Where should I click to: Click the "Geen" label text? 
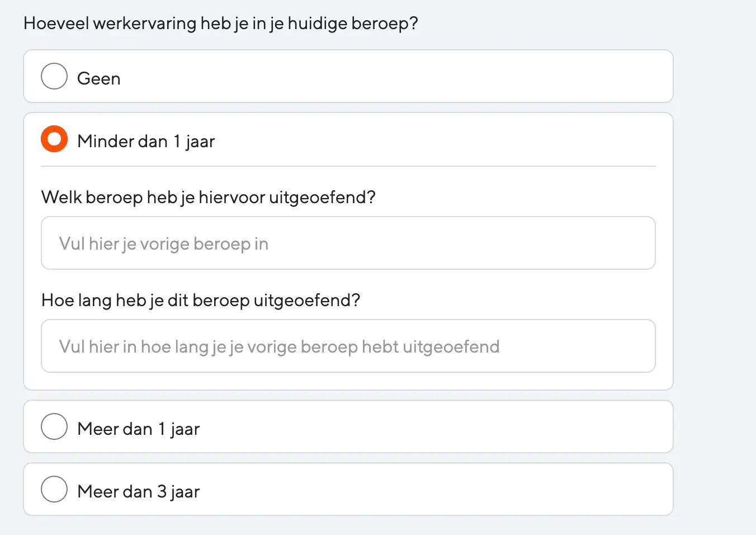pyautogui.click(x=98, y=78)
